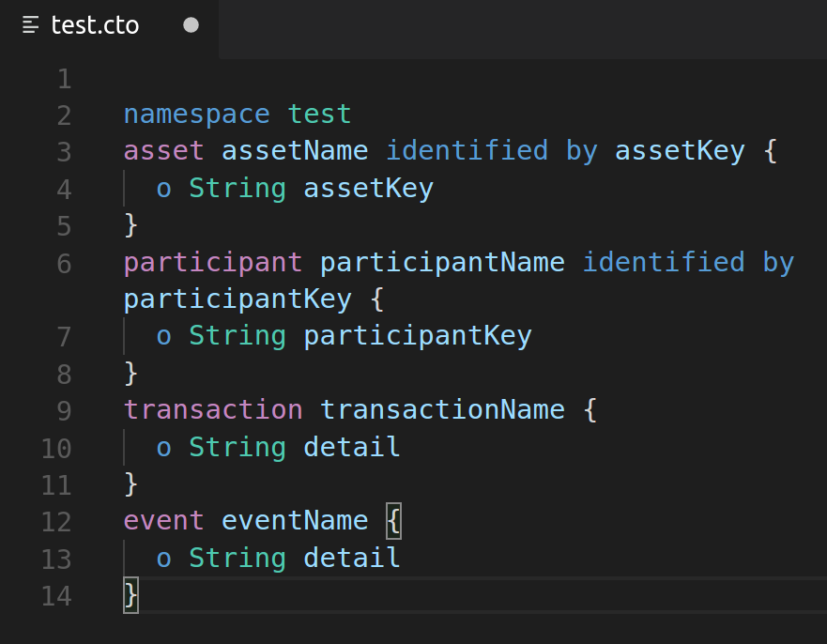Switch to the test.cto tab
Screen dimensions: 827x644
coord(94,26)
